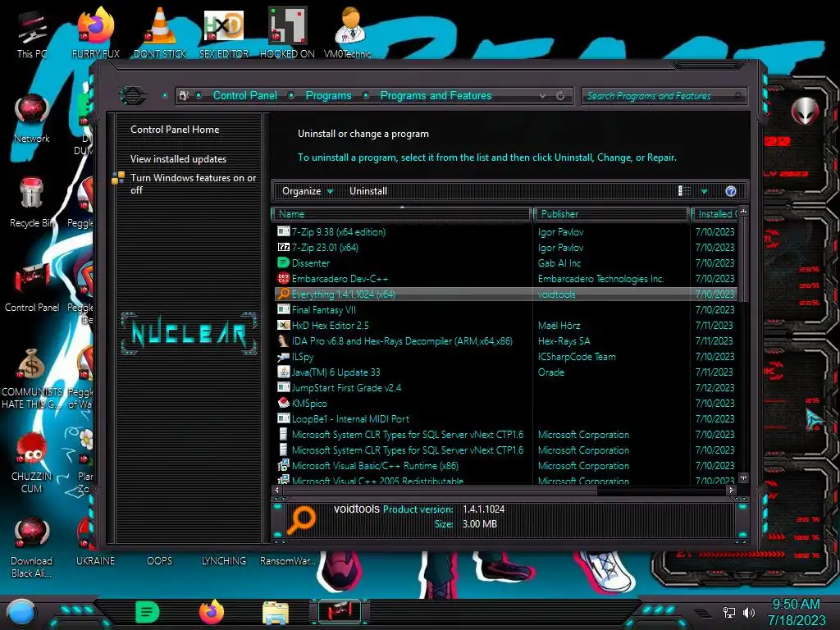Click the volume speaker tray icon
Screen dimensions: 840x630
point(749,612)
